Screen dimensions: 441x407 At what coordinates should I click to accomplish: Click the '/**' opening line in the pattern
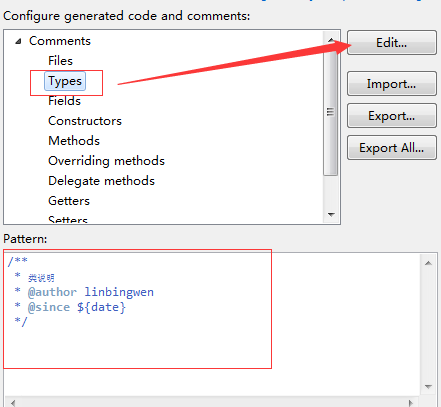(x=18, y=261)
